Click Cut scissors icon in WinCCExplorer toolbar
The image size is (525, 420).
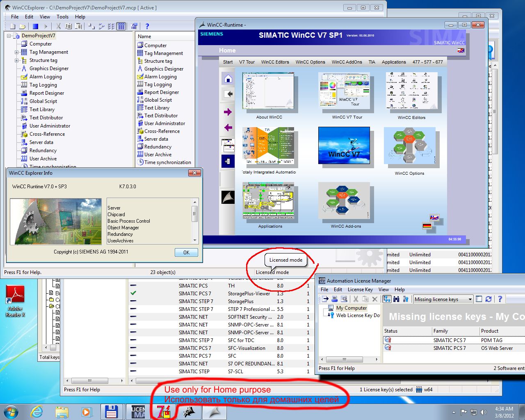(58, 26)
